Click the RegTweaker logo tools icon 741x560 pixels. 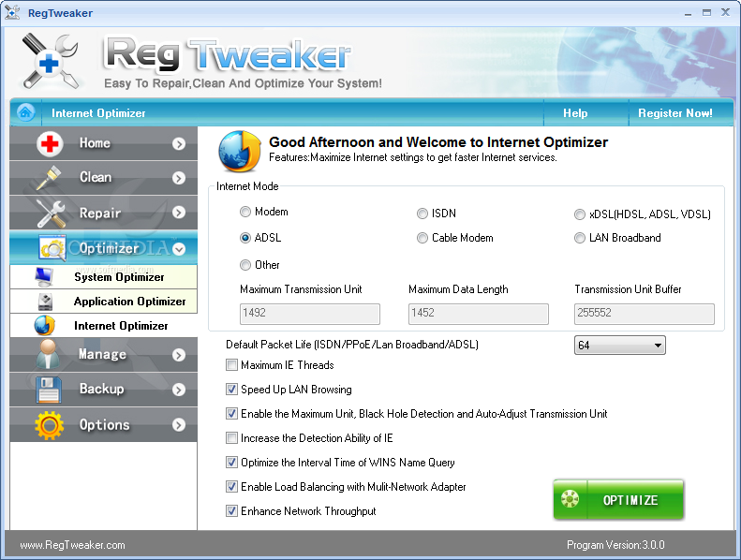(x=51, y=62)
